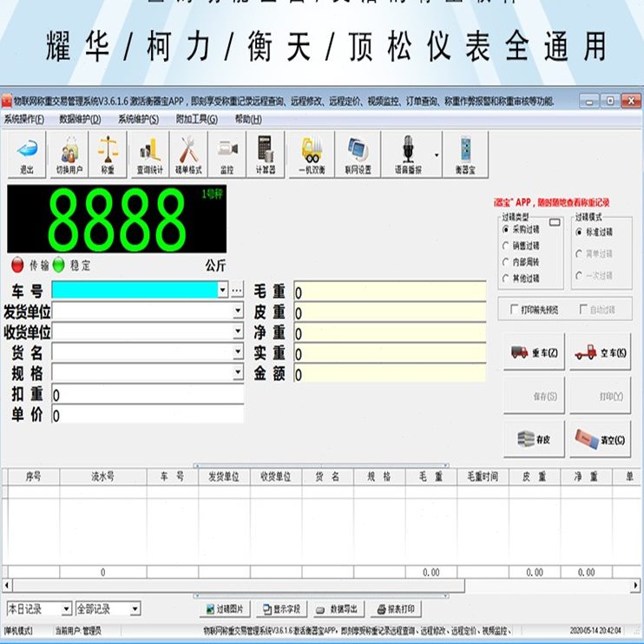The width and height of the screenshot is (644, 644).
Task: Open 系统操作(F) menu
Action: pyautogui.click(x=24, y=119)
